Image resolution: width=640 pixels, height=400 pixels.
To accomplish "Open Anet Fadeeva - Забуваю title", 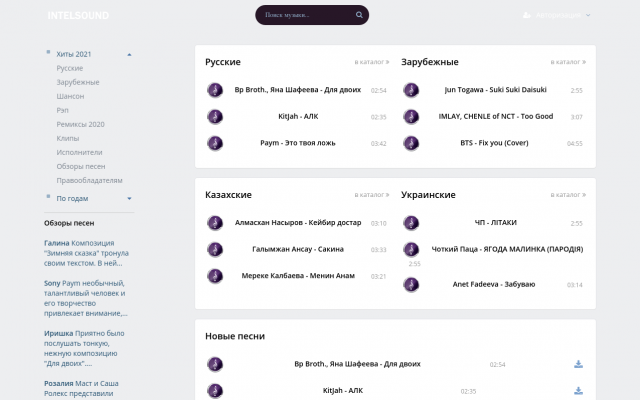I will pyautogui.click(x=494, y=284).
